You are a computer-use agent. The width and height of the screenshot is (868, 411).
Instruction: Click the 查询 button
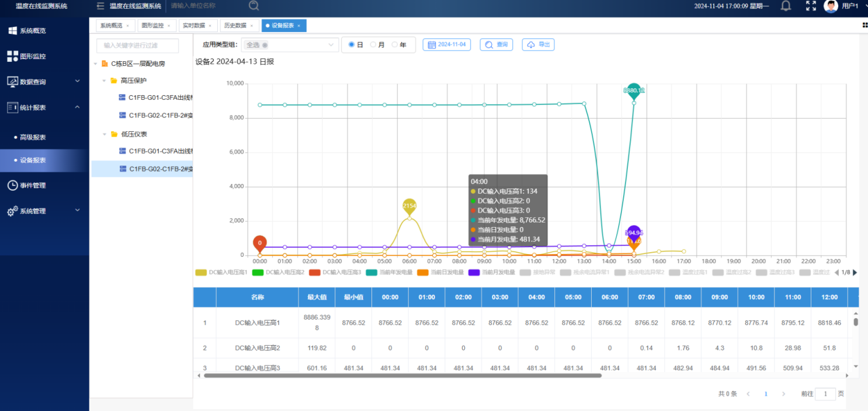coord(496,45)
